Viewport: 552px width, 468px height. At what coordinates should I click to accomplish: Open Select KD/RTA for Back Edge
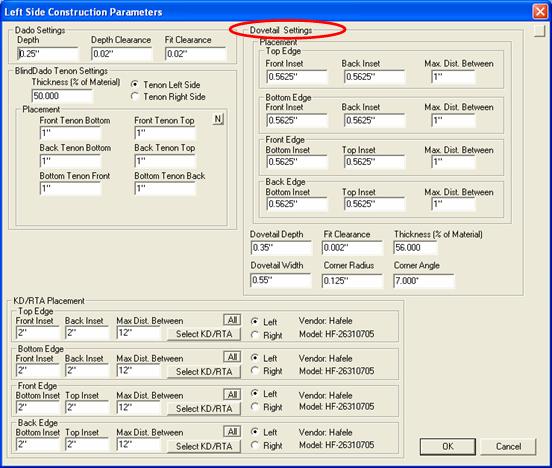tap(204, 446)
